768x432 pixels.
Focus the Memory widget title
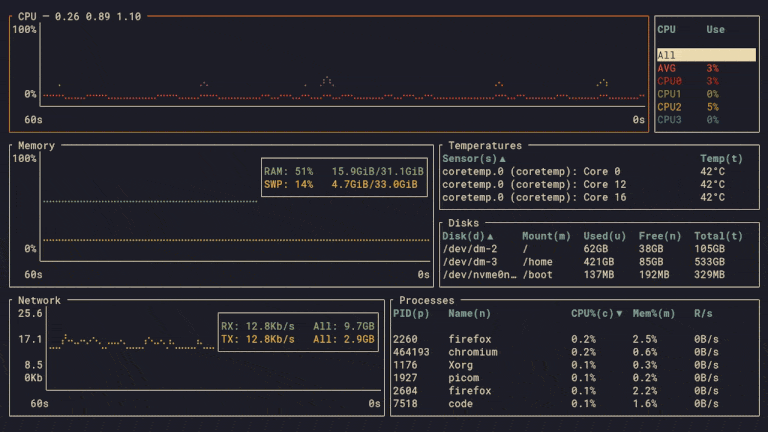coord(37,146)
